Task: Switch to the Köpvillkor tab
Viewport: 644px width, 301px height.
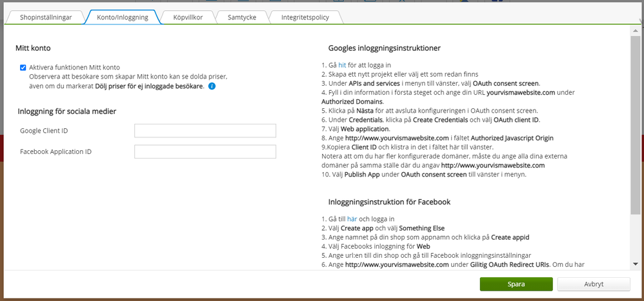Action: [x=187, y=17]
